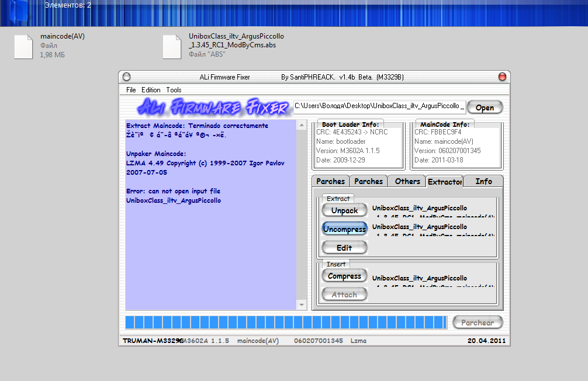Screen dimensions: 588x381
Task: Click the 'LZMA 4.49 Copyright' log line
Action: point(205,163)
